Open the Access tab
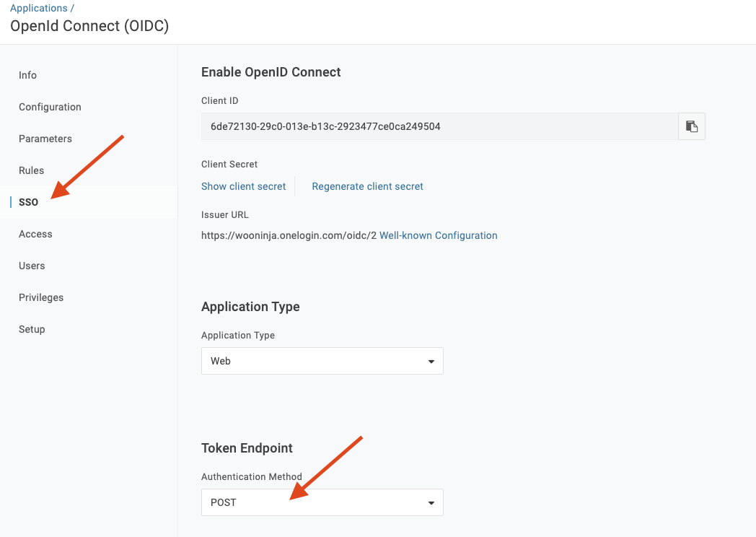Viewport: 756px width, 537px height. pos(35,234)
